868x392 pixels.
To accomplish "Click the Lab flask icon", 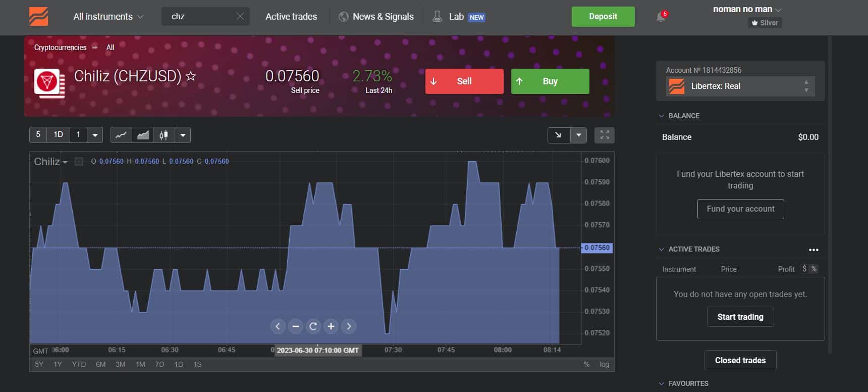I will click(x=437, y=17).
